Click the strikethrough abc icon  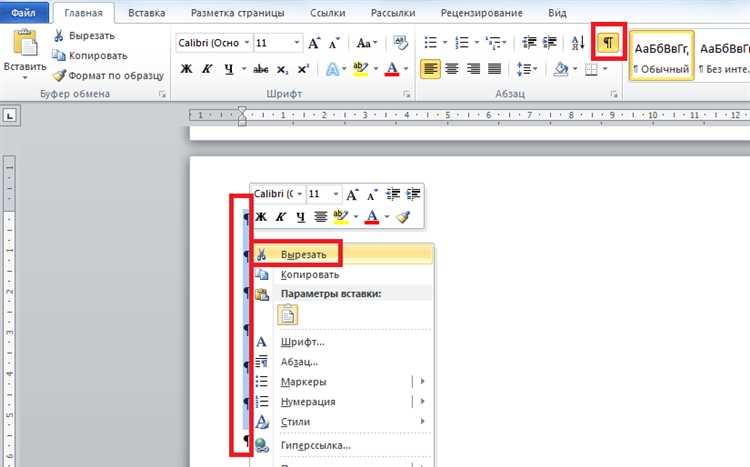pyautogui.click(x=261, y=69)
